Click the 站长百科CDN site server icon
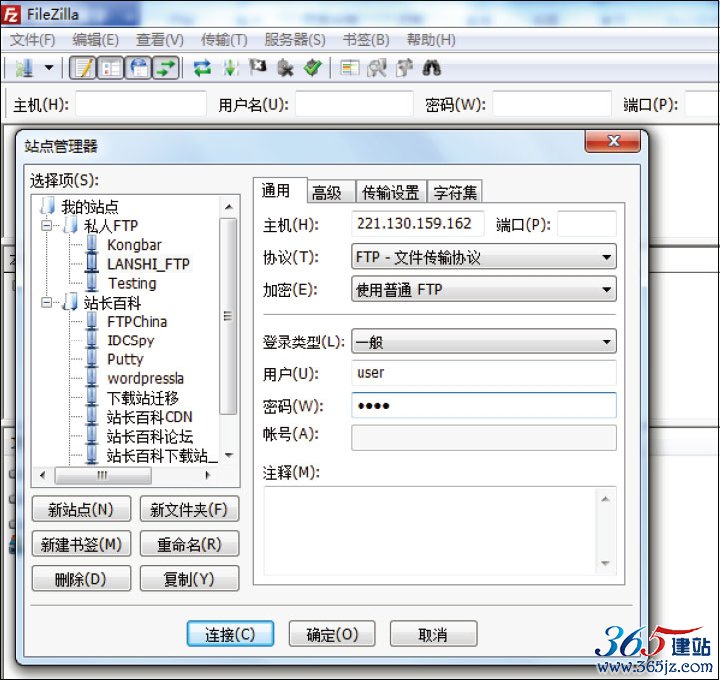The width and height of the screenshot is (720, 680). click(92, 416)
